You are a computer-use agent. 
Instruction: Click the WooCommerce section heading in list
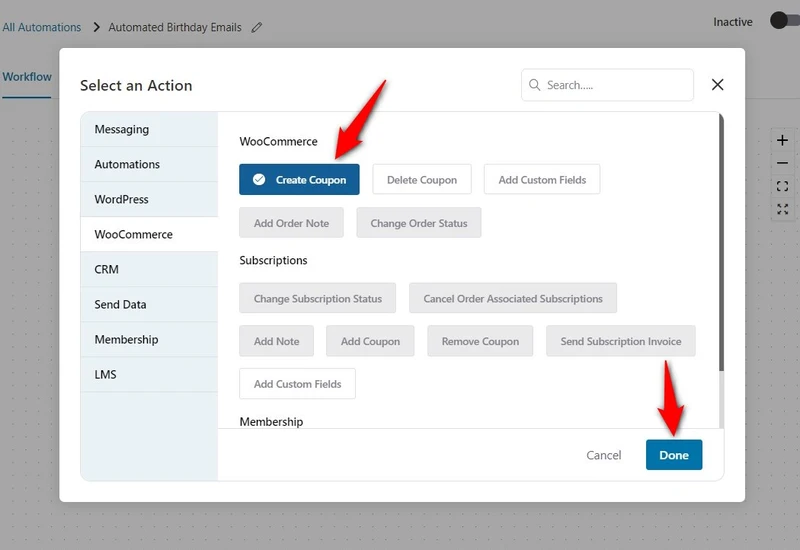click(x=279, y=141)
